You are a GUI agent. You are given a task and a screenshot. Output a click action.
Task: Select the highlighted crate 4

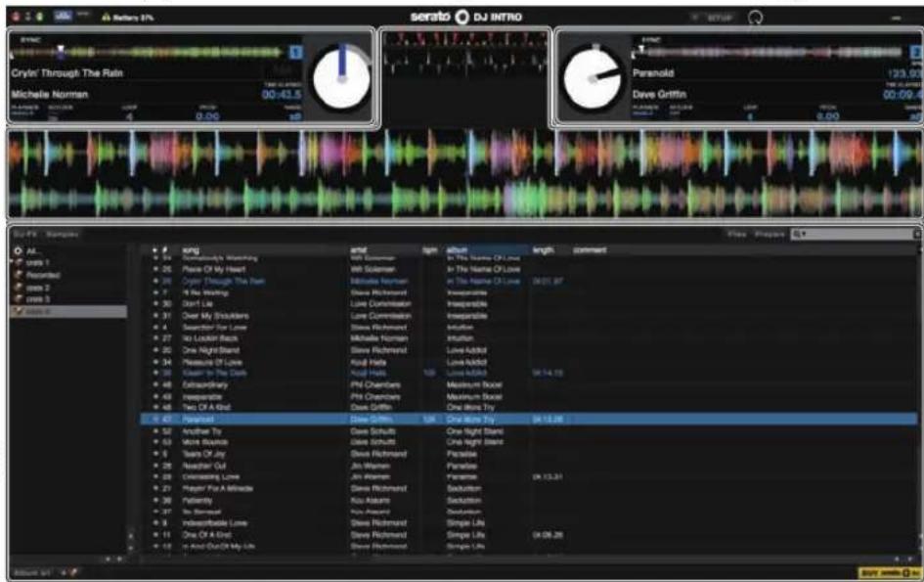(x=67, y=311)
